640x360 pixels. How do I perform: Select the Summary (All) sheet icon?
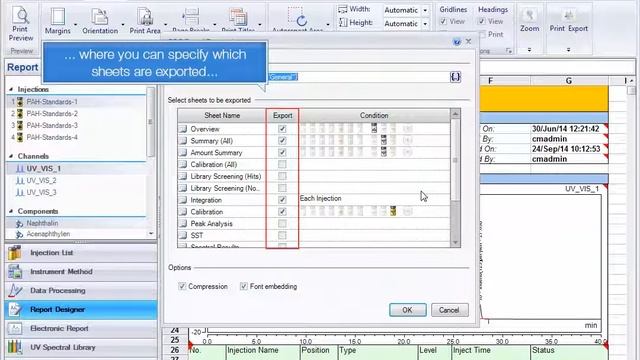pyautogui.click(x=183, y=141)
